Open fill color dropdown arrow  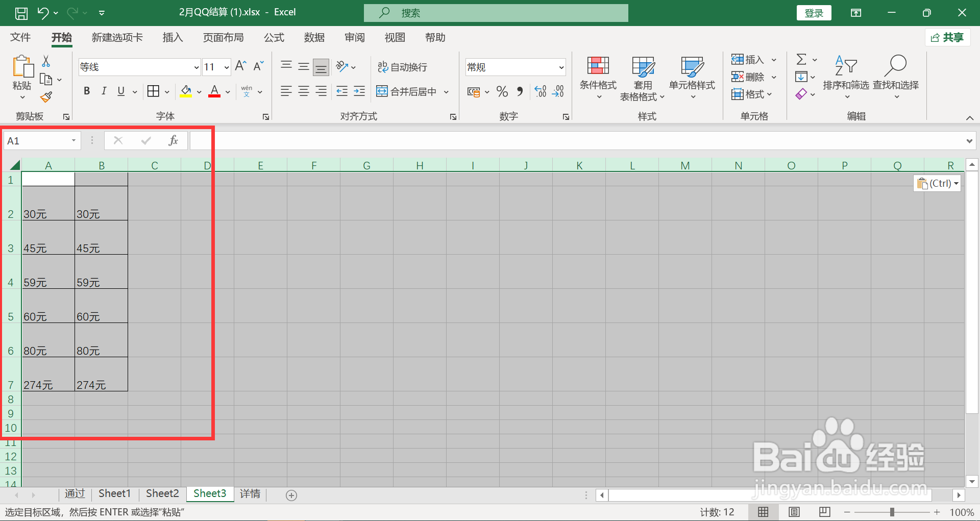tap(199, 92)
